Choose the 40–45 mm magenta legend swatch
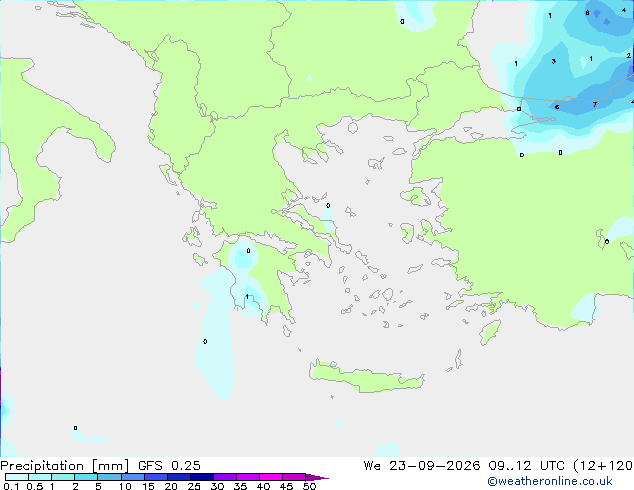Image resolution: width=634 pixels, height=490 pixels. point(271,477)
